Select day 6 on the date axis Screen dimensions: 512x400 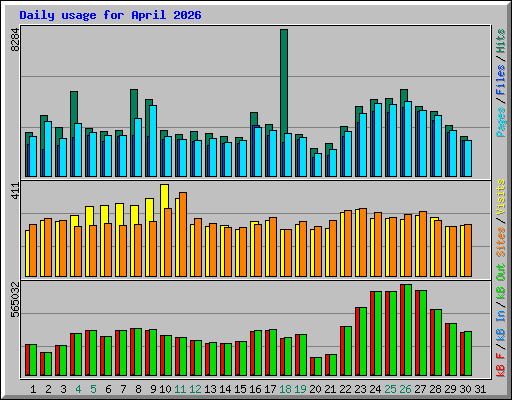tap(108, 389)
